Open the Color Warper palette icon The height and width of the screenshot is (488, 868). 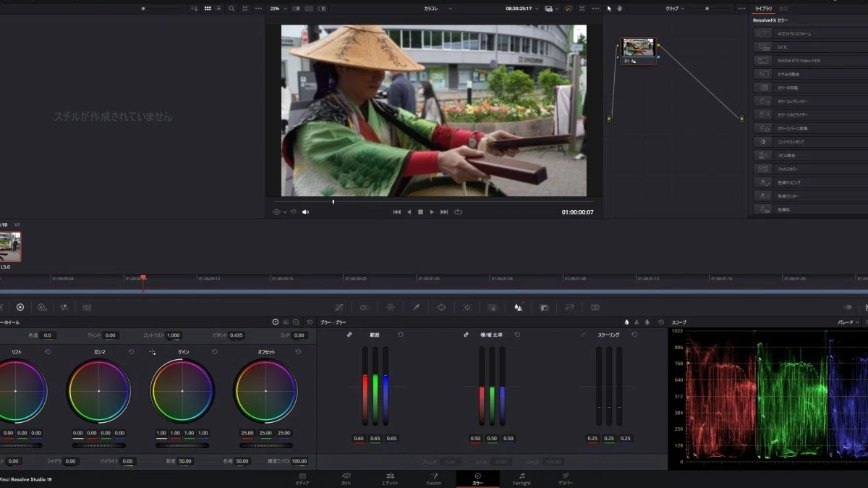click(390, 307)
